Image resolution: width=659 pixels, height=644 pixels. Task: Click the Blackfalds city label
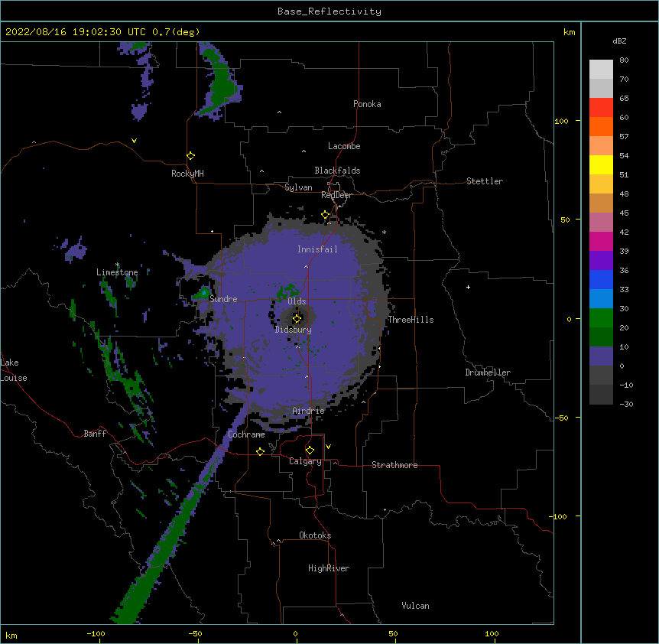tap(337, 171)
